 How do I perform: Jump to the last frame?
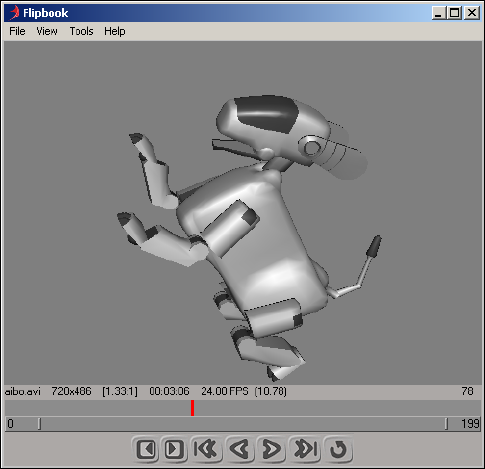pos(305,449)
